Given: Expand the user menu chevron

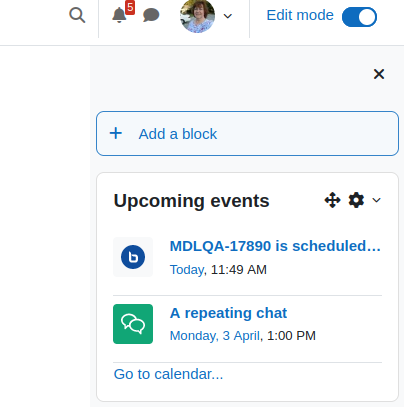Looking at the screenshot, I should coord(228,16).
